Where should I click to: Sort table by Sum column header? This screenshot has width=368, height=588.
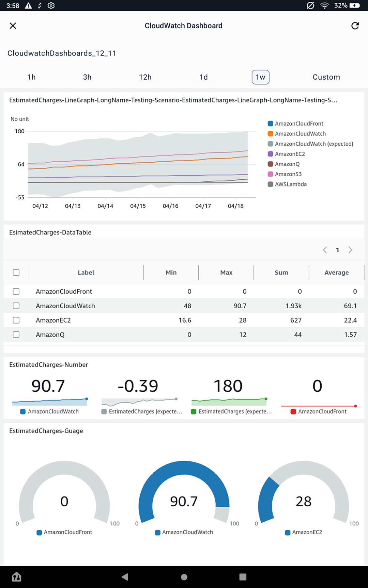click(281, 273)
